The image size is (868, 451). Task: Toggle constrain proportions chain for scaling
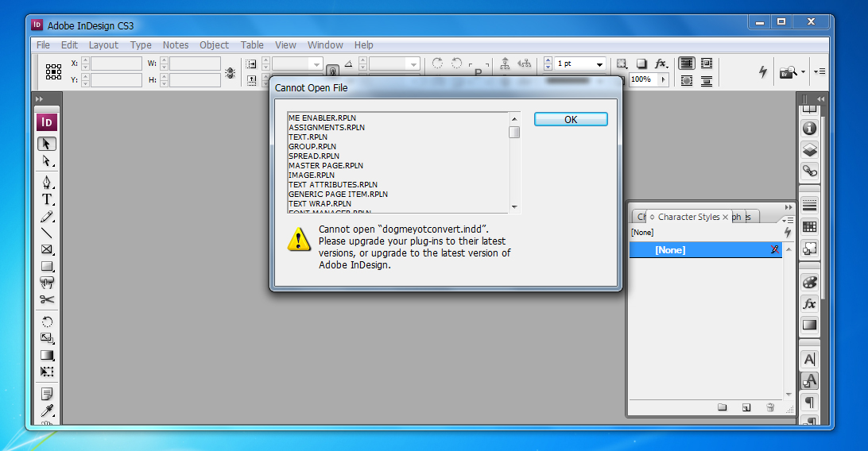tap(332, 71)
